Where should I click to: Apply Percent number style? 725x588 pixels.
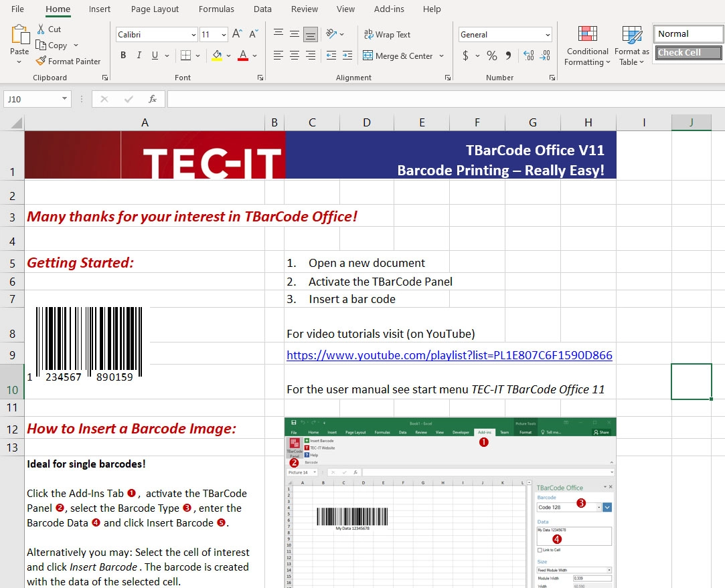[x=491, y=56]
